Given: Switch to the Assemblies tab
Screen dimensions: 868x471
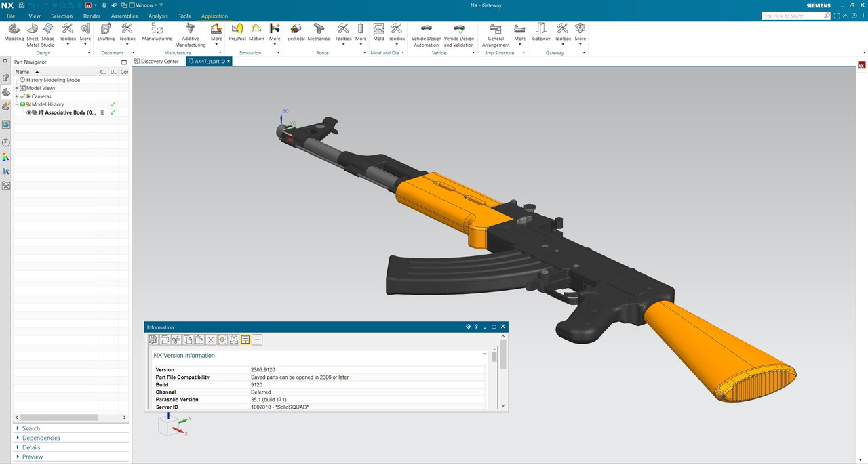Looking at the screenshot, I should [x=124, y=16].
